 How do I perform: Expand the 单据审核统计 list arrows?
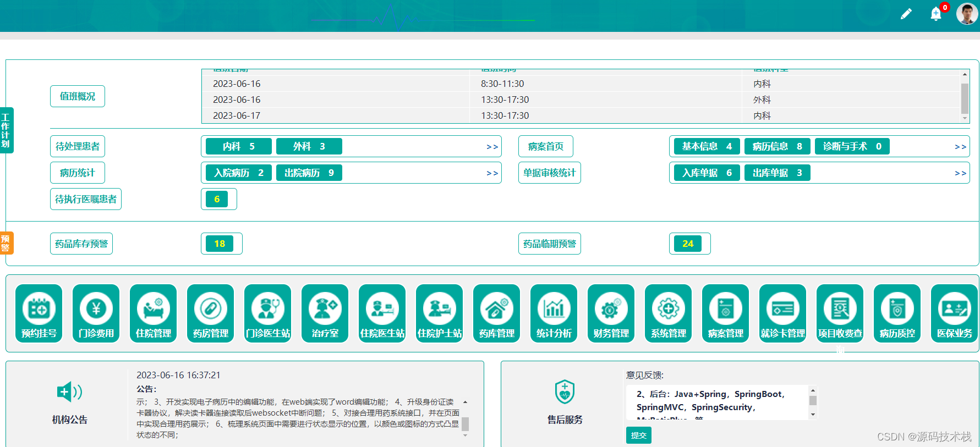960,173
